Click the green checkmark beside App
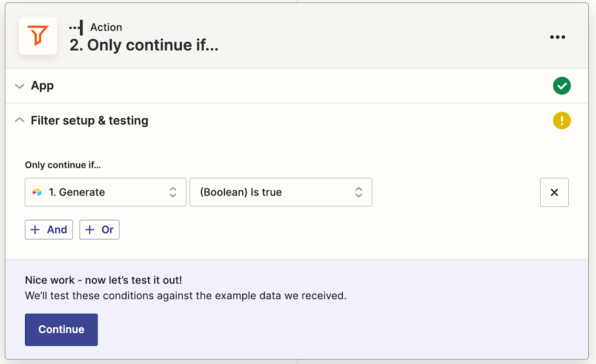596x364 pixels. pos(562,86)
